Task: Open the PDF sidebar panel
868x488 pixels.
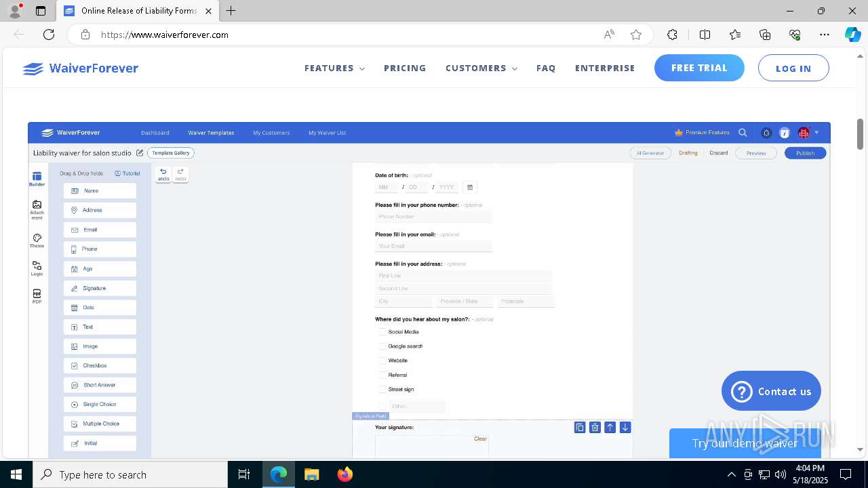Action: 37,296
